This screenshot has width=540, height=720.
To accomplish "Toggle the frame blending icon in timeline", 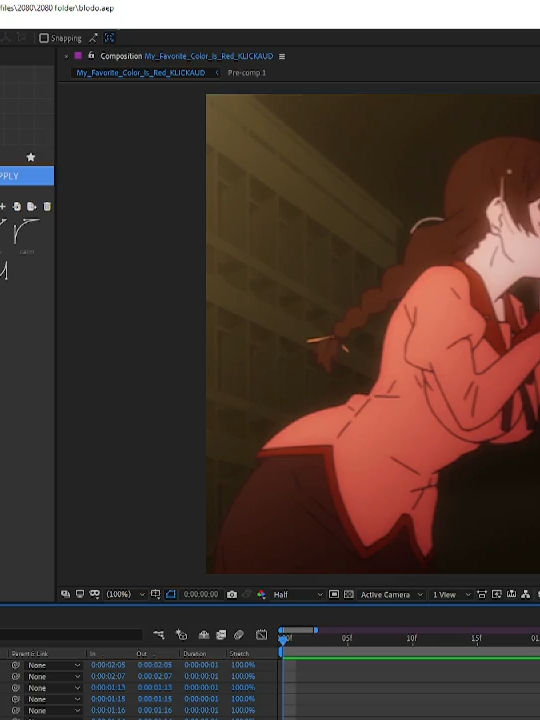I will [x=221, y=635].
